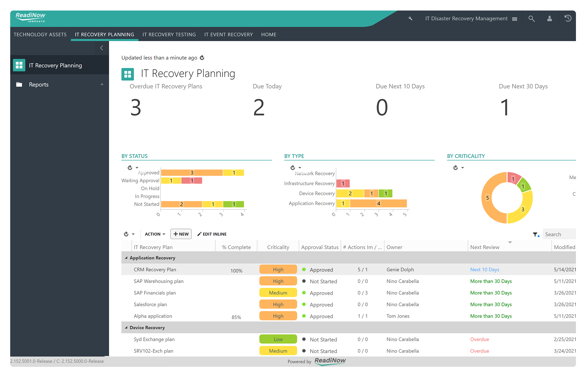Open the ACTION dropdown menu
Screen dimensions: 588x378
[x=155, y=234]
